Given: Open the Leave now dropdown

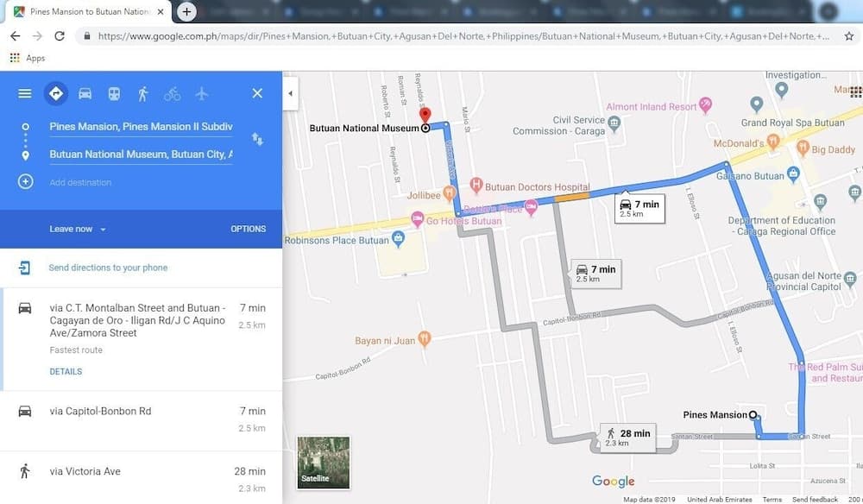Looking at the screenshot, I should point(78,229).
